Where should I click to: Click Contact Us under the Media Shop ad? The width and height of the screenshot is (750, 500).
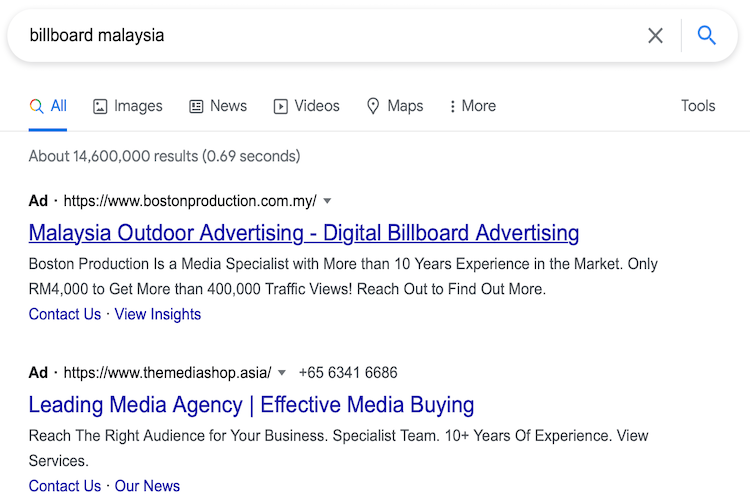pos(65,486)
